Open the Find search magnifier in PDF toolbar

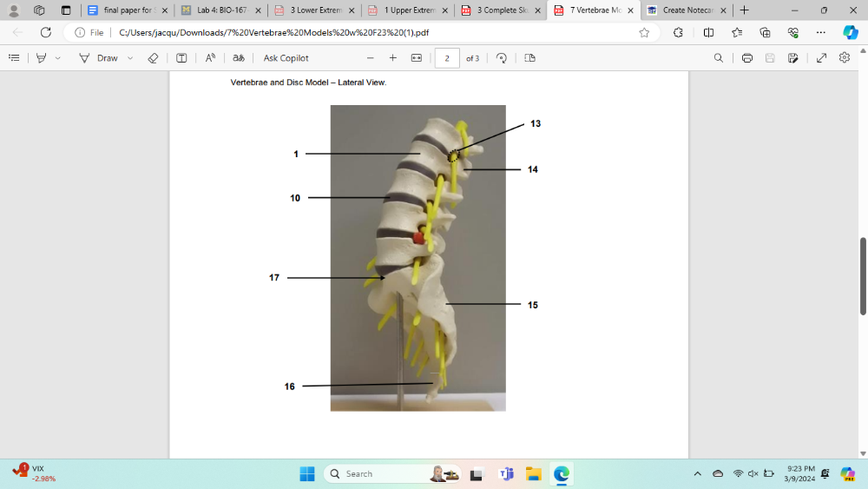[718, 58]
